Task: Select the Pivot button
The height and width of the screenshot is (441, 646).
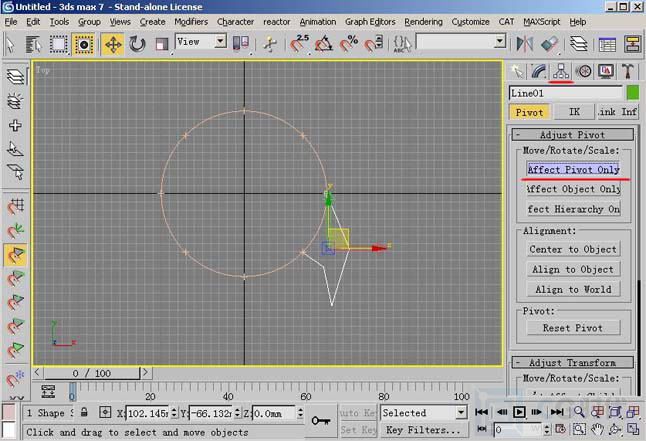Action: [529, 112]
